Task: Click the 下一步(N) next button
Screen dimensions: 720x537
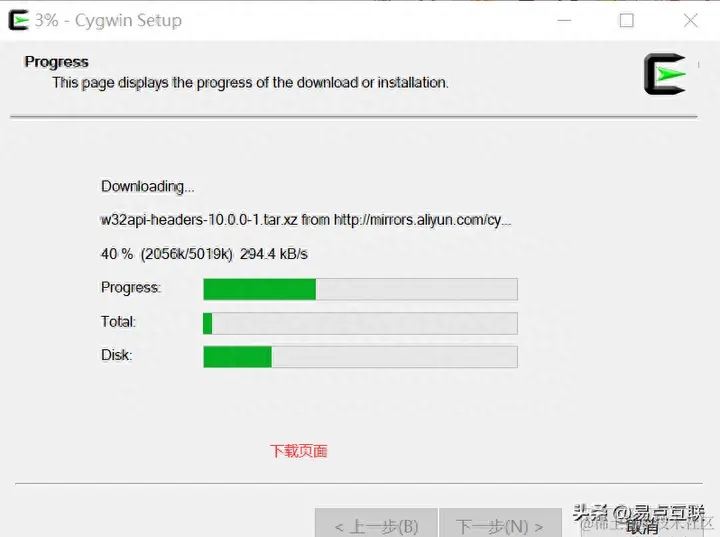Action: tap(500, 524)
